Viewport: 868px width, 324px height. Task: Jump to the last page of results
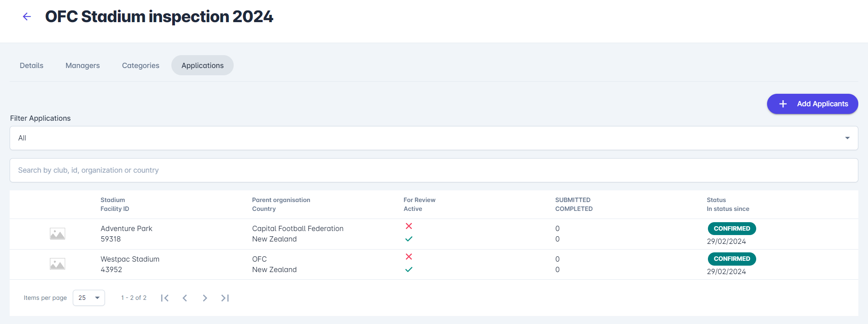[225, 298]
